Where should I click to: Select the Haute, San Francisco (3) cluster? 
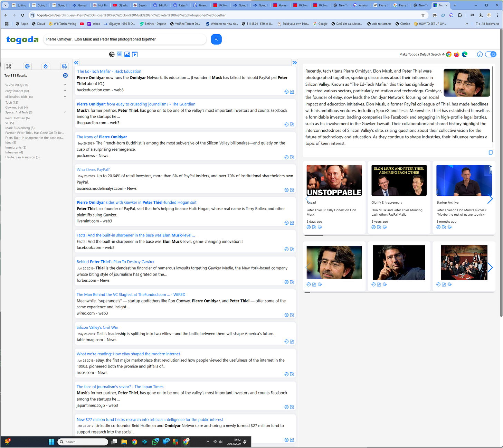click(x=22, y=157)
